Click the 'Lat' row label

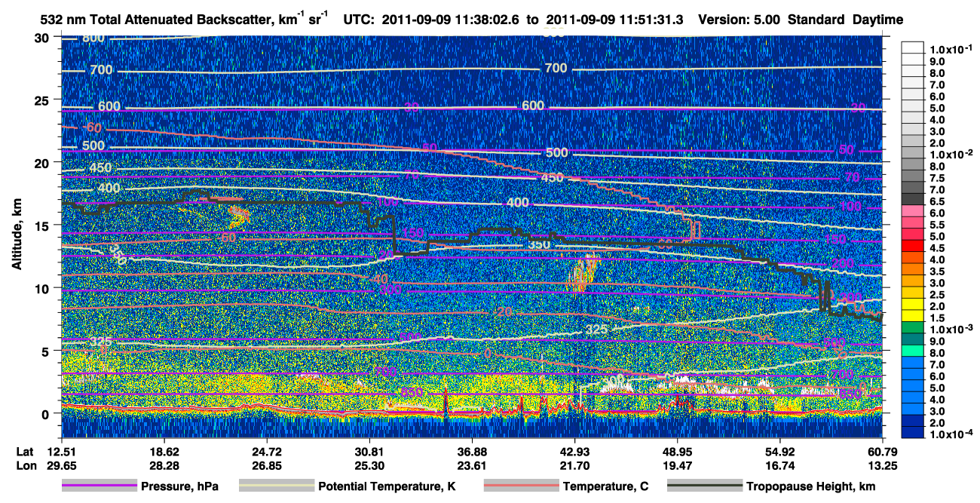click(25, 451)
